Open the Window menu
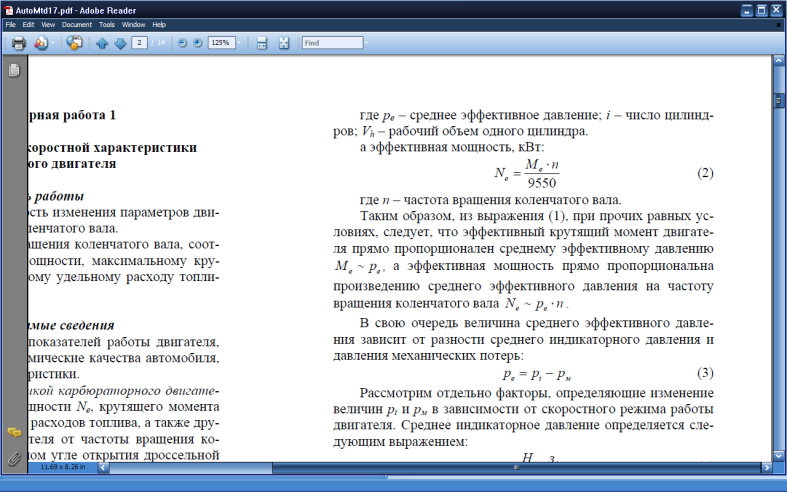The width and height of the screenshot is (787, 492). coord(133,25)
